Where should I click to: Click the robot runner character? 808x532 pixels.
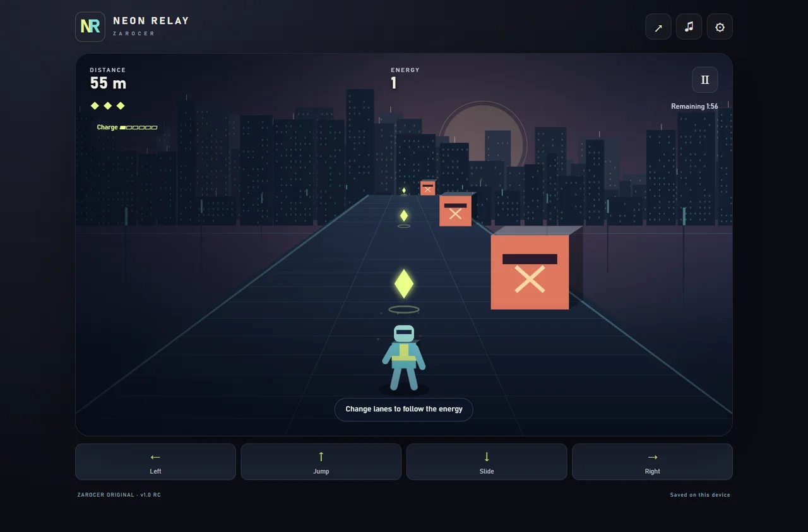click(404, 358)
